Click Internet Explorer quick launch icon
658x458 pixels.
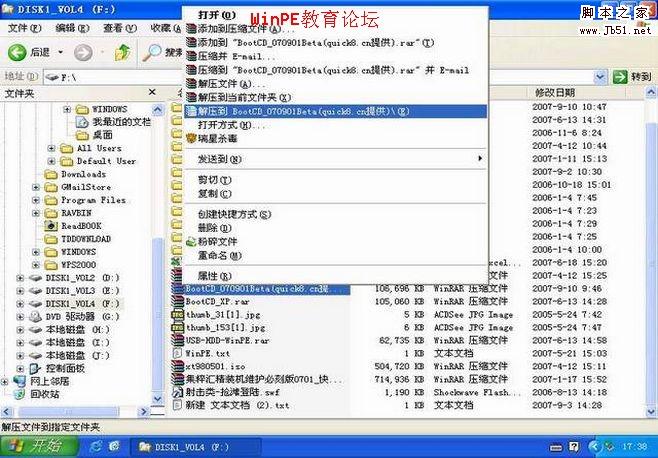click(x=96, y=447)
